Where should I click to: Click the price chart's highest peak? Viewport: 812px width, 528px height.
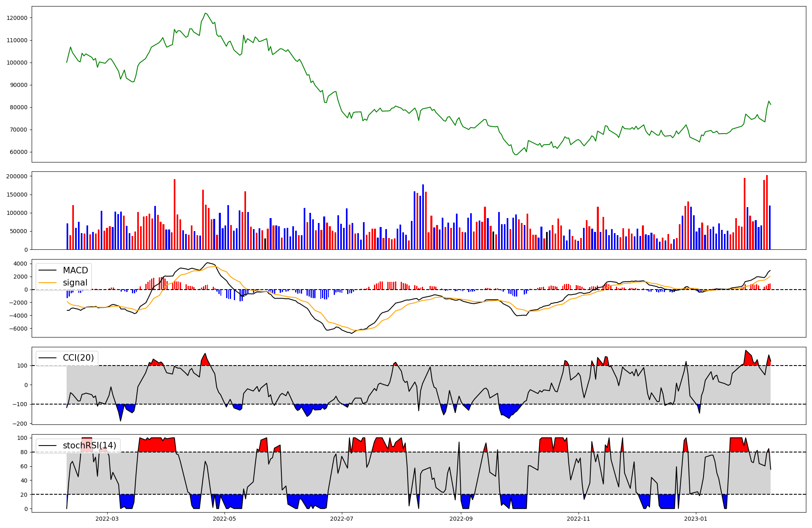tap(205, 13)
